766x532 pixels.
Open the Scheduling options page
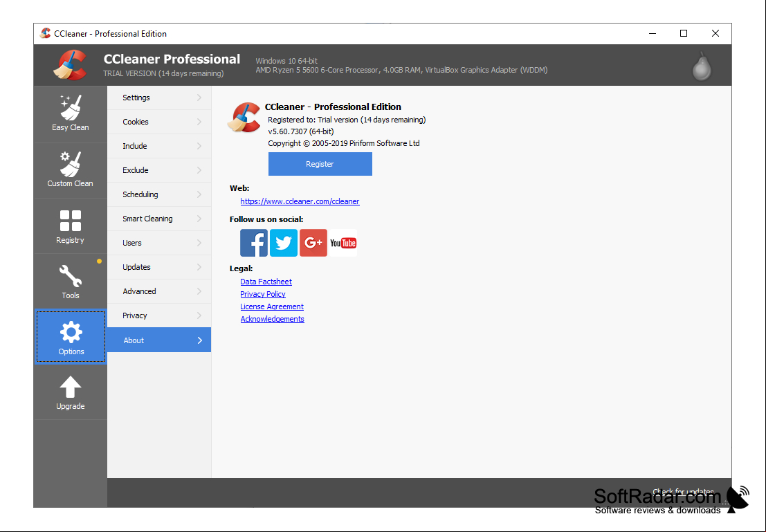click(x=159, y=194)
